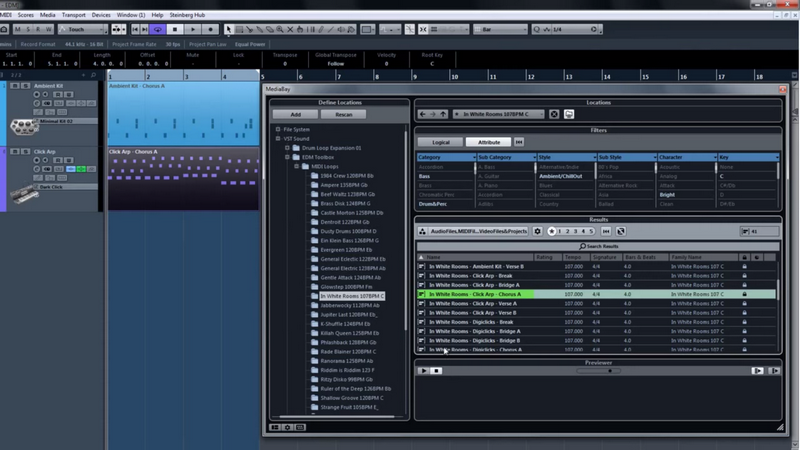Open the Steinberg Hub menu

(x=187, y=15)
